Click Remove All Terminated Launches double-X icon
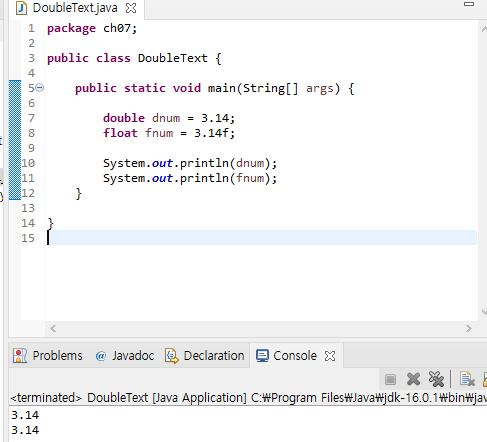The width and height of the screenshot is (487, 442). click(436, 379)
